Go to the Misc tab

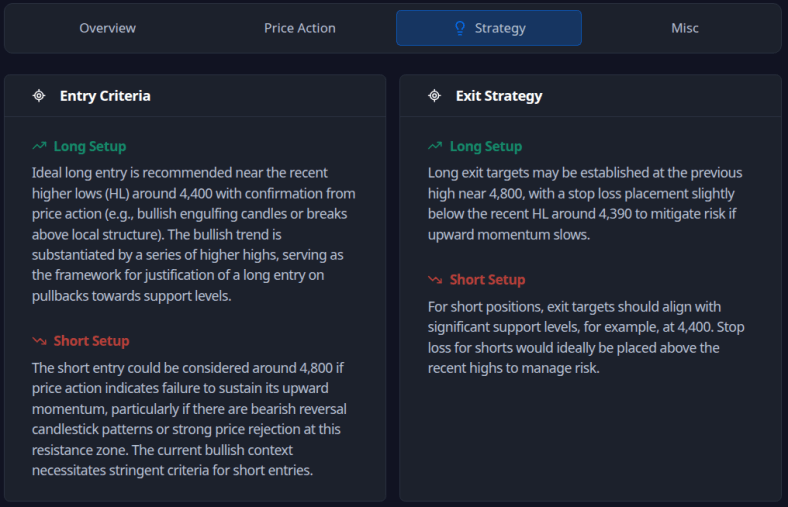point(685,28)
